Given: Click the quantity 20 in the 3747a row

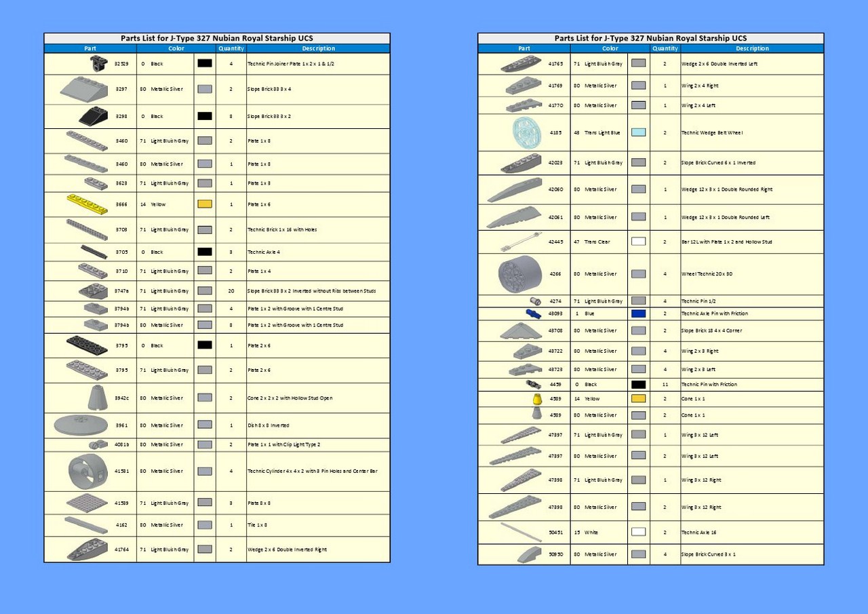Looking at the screenshot, I should [x=231, y=290].
